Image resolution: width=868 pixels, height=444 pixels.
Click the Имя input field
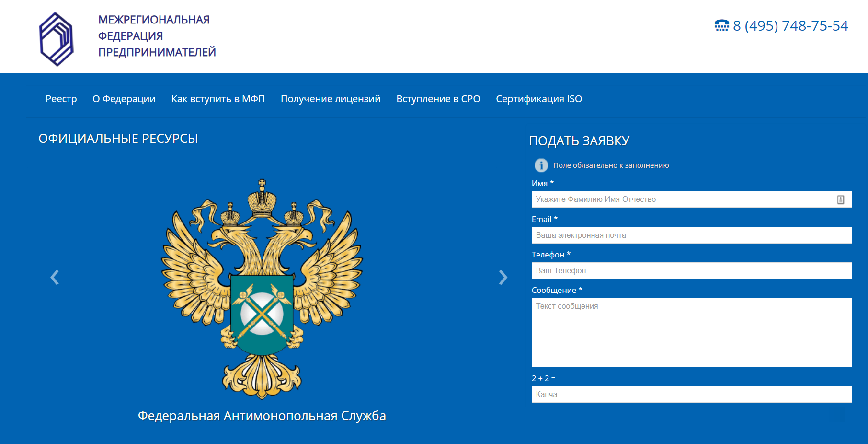[x=692, y=199]
